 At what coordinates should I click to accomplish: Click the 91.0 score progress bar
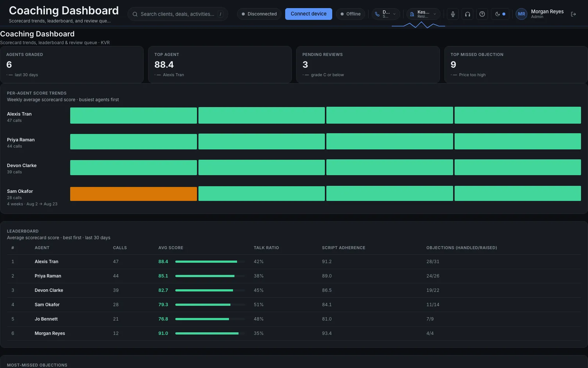coord(210,333)
